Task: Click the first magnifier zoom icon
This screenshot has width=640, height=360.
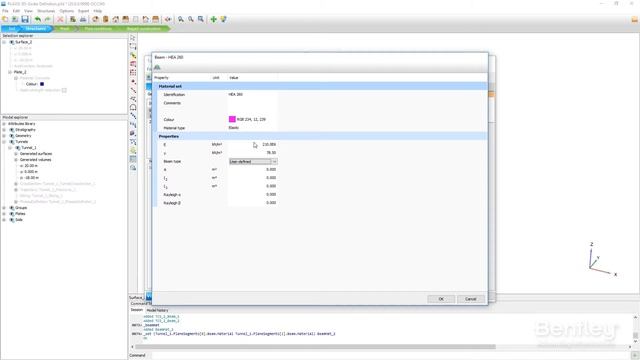Action: [x=180, y=19]
